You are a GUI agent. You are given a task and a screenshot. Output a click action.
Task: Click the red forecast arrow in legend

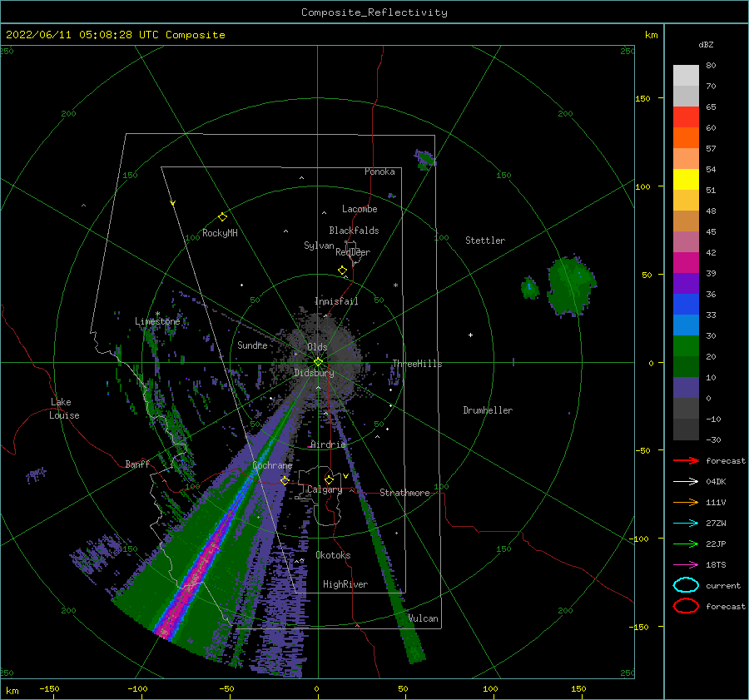click(x=686, y=460)
